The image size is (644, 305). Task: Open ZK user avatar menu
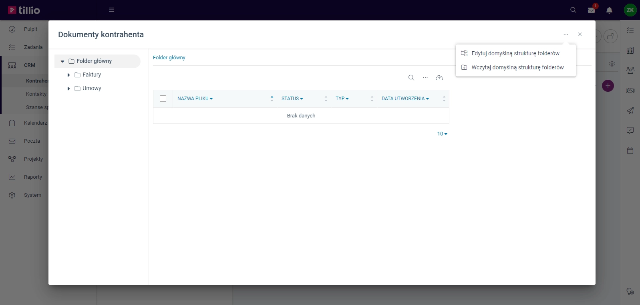[x=630, y=10]
